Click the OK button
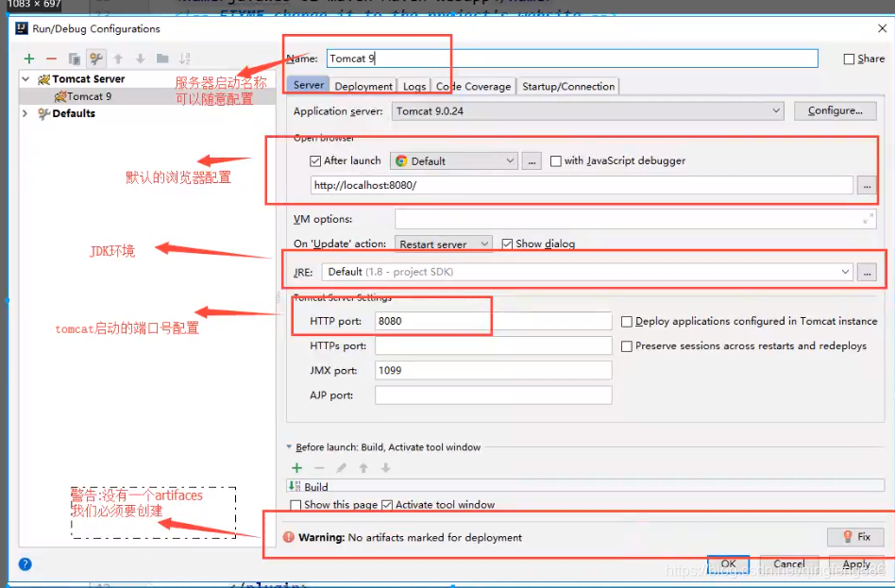895x588 pixels. click(x=728, y=564)
